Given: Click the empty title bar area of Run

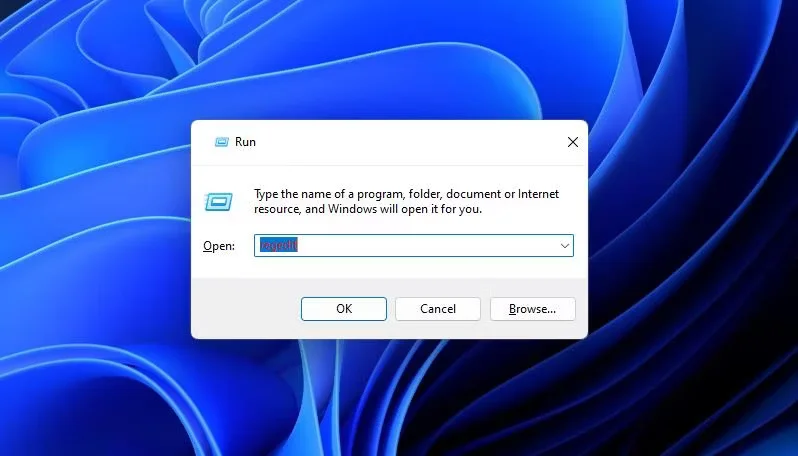Looking at the screenshot, I should (x=400, y=142).
